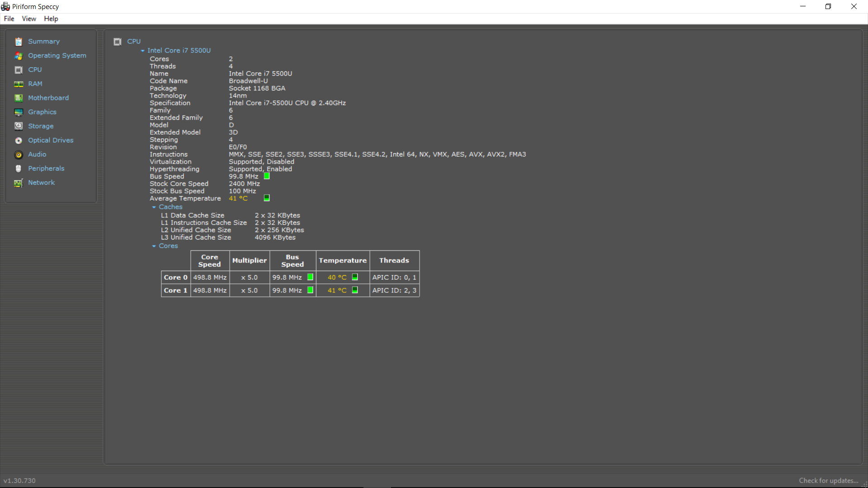The image size is (868, 488).
Task: Click temperature indicator beside Average Temperature 41 °C
Action: pos(267,198)
